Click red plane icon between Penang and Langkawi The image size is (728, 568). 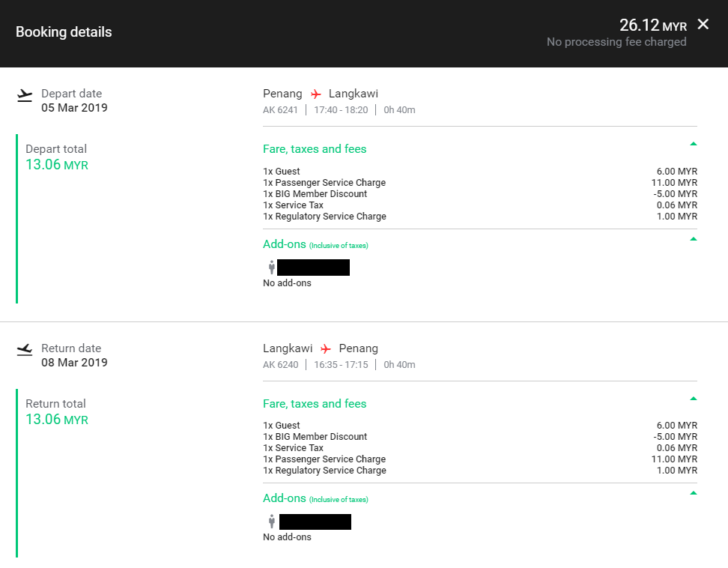click(316, 94)
